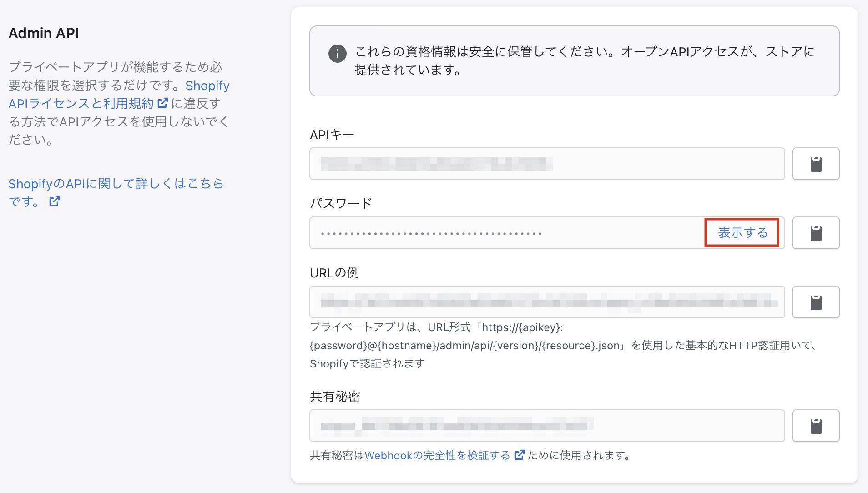Click the external-link icon after APIライセンスと利用規約
The height and width of the screenshot is (493, 868).
[x=161, y=104]
